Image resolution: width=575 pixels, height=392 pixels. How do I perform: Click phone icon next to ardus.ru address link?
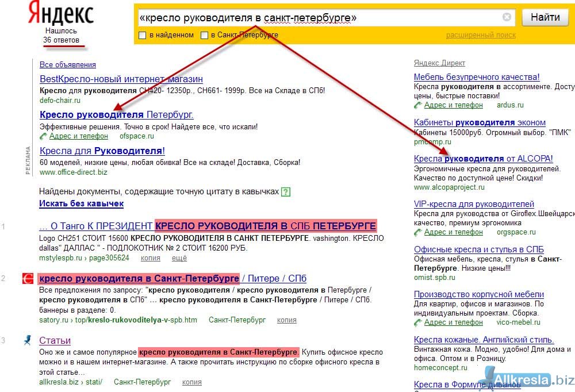pyautogui.click(x=417, y=105)
